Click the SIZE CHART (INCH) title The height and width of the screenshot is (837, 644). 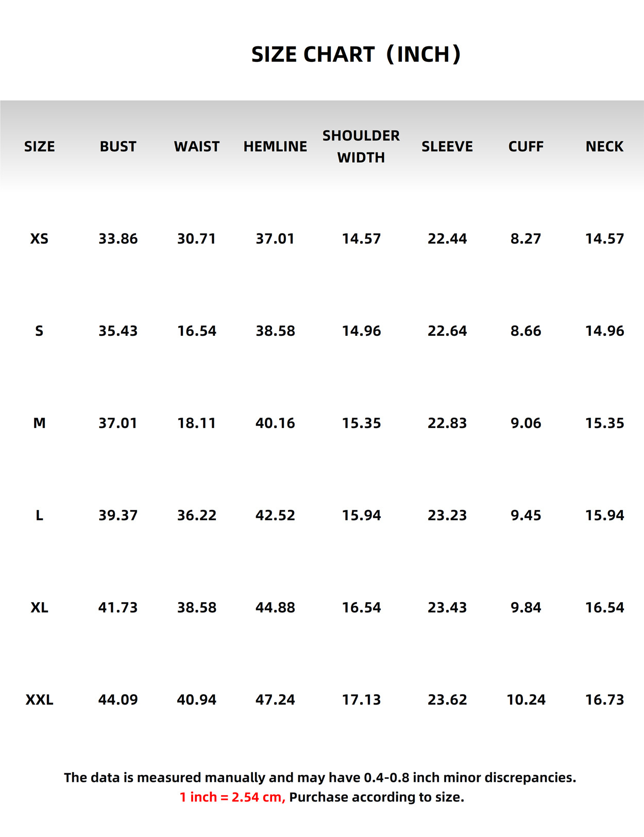tap(355, 55)
